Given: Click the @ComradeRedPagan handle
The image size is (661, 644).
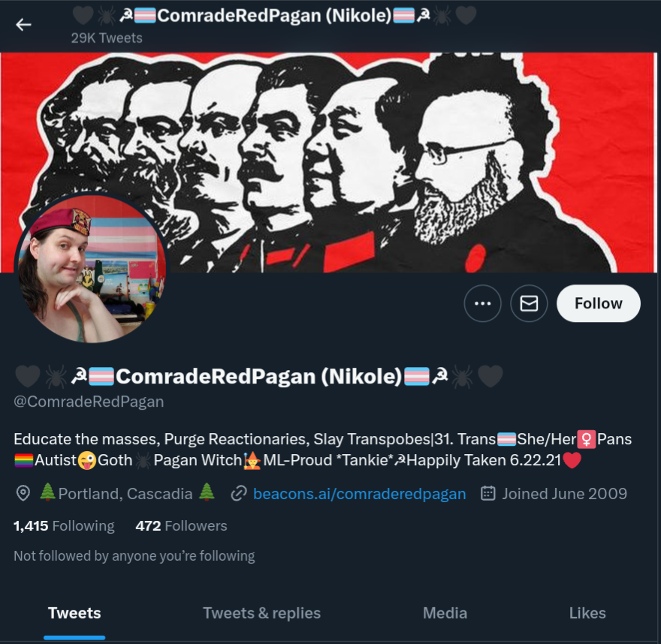Looking at the screenshot, I should (89, 402).
